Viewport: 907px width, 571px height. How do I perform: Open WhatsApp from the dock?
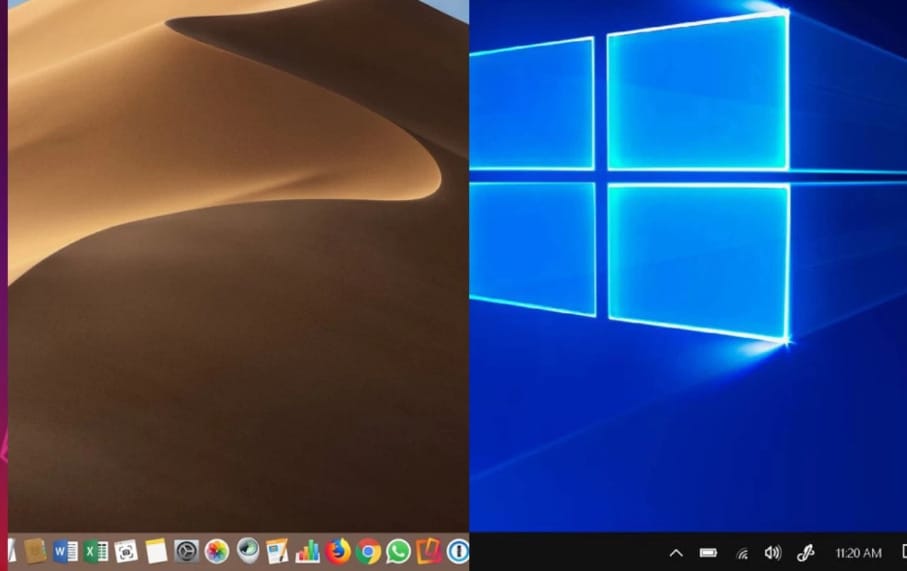[x=399, y=551]
